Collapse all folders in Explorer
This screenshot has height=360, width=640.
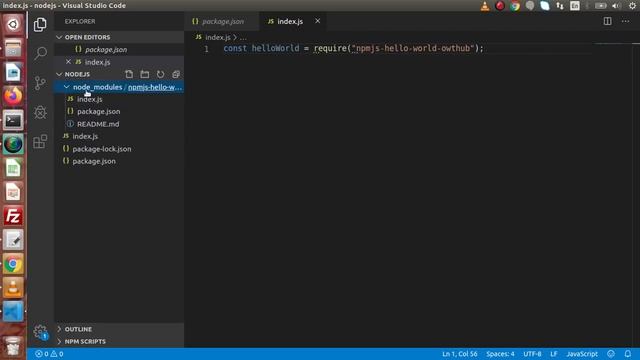[176, 74]
